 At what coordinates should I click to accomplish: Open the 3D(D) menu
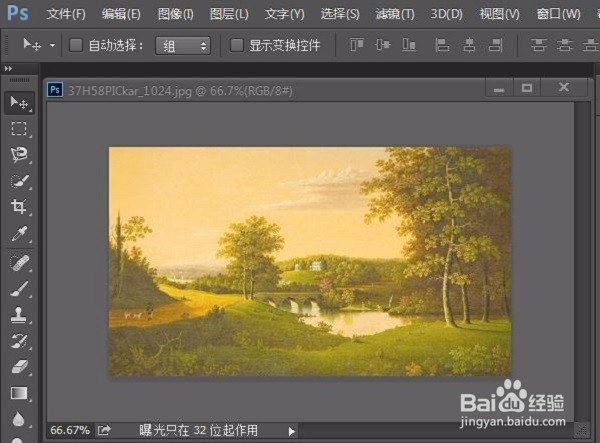click(x=447, y=14)
